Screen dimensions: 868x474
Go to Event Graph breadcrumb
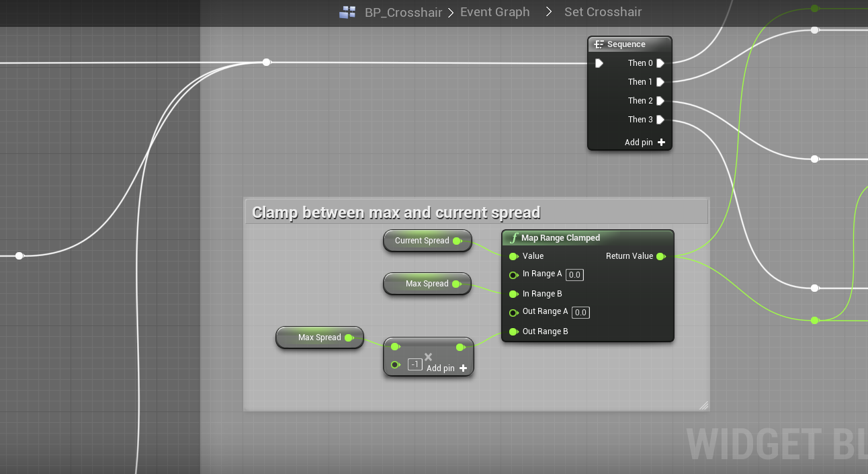[x=495, y=12]
